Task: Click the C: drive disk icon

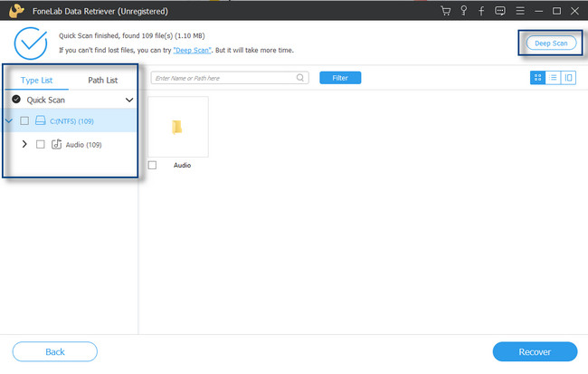Action: (40, 120)
